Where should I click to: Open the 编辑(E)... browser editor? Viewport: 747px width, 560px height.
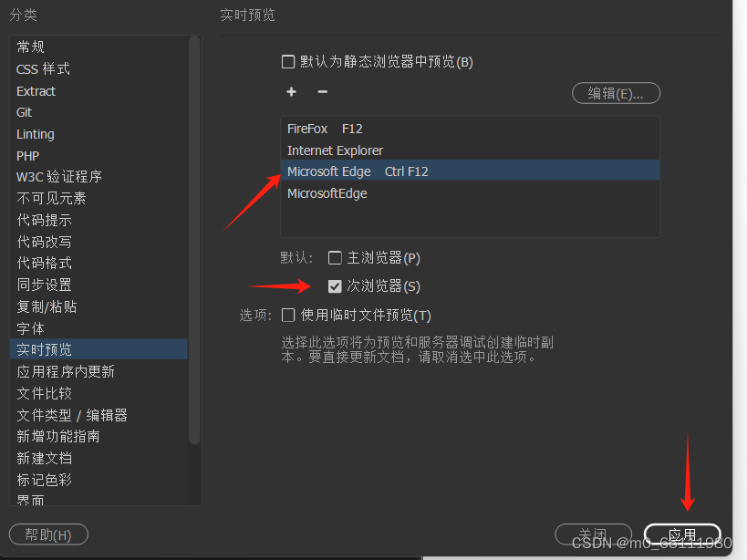[616, 93]
